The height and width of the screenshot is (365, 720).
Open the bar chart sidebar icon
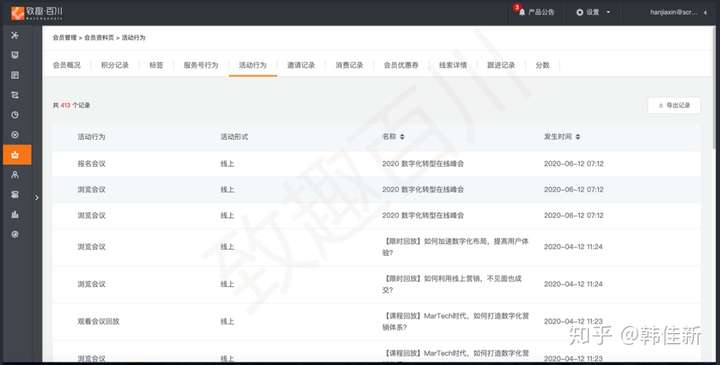click(x=15, y=214)
